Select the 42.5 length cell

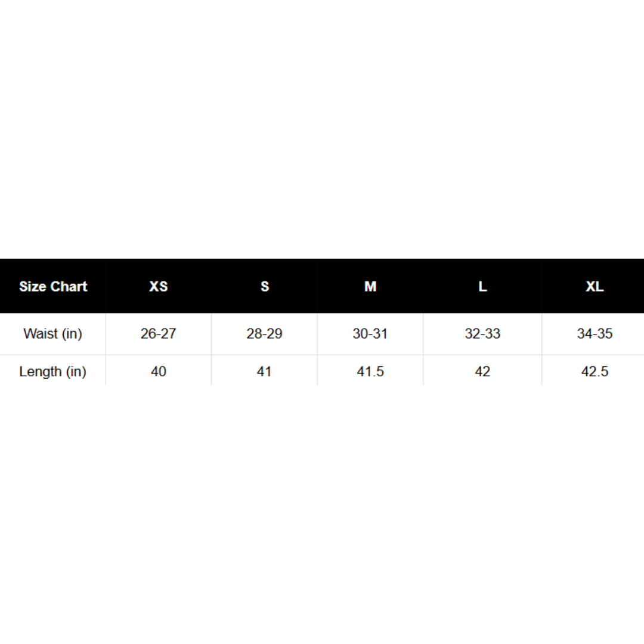[x=595, y=371]
